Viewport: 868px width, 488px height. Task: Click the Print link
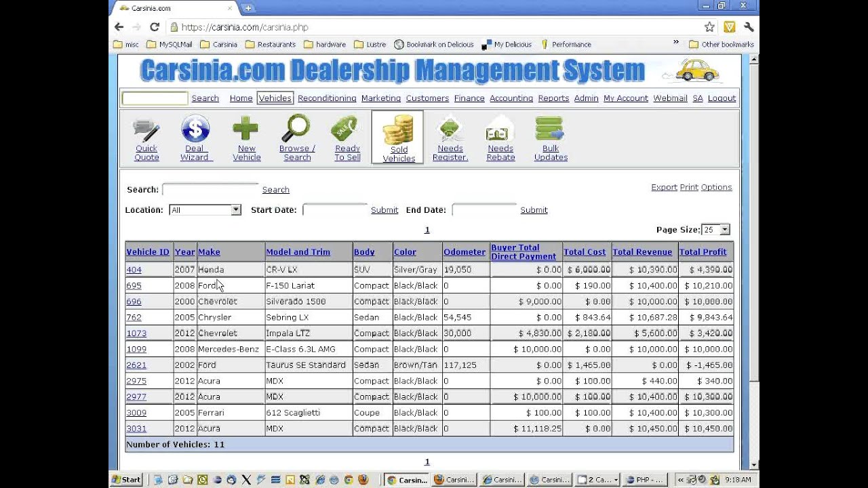[x=689, y=187]
